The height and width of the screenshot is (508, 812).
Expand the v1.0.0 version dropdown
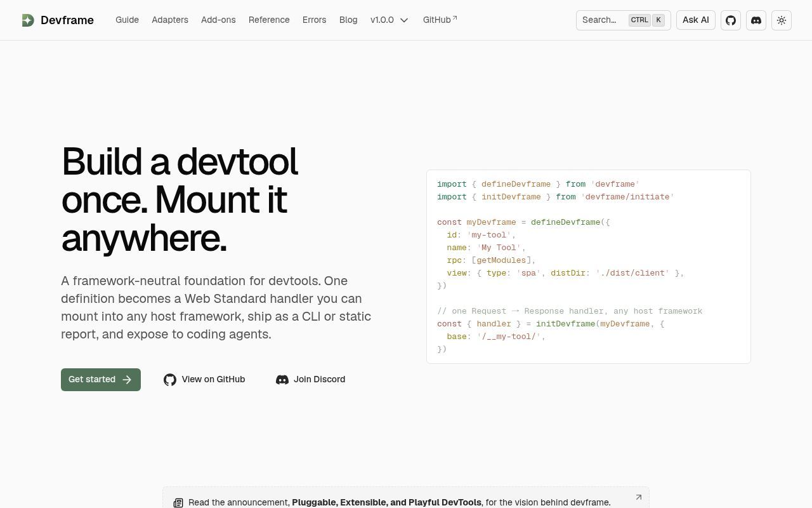(390, 20)
